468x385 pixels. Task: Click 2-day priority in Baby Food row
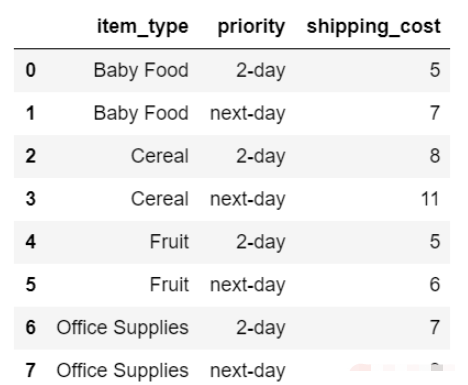click(261, 71)
